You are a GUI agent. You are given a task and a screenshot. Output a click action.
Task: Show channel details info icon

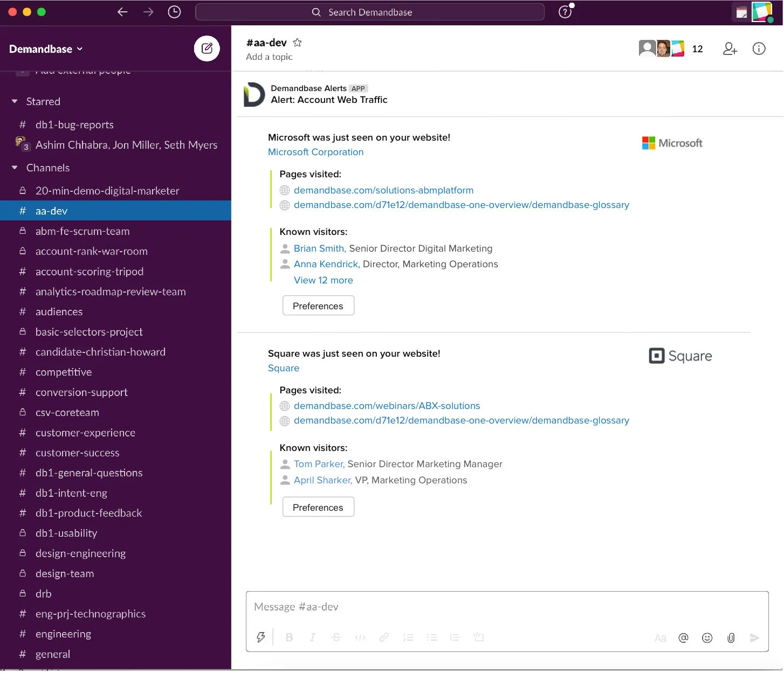(x=759, y=49)
